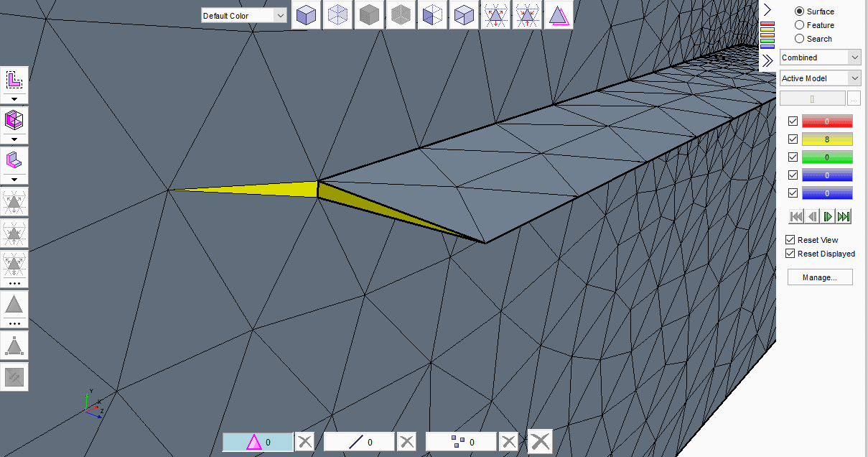Click the colored bars legend icon

click(x=767, y=34)
